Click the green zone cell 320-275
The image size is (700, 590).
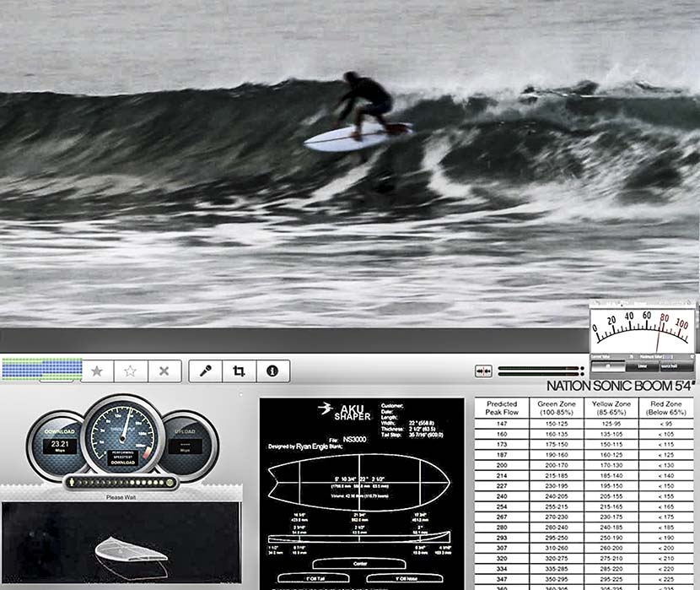pos(557,558)
